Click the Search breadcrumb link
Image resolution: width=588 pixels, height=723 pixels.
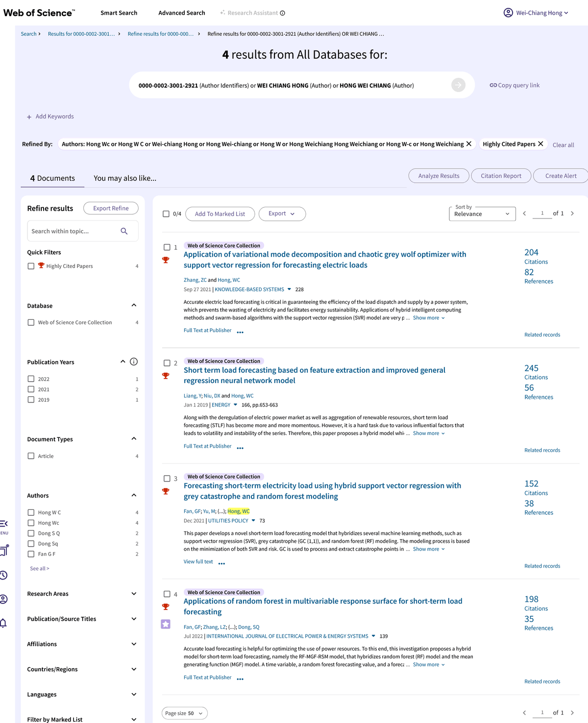point(28,34)
